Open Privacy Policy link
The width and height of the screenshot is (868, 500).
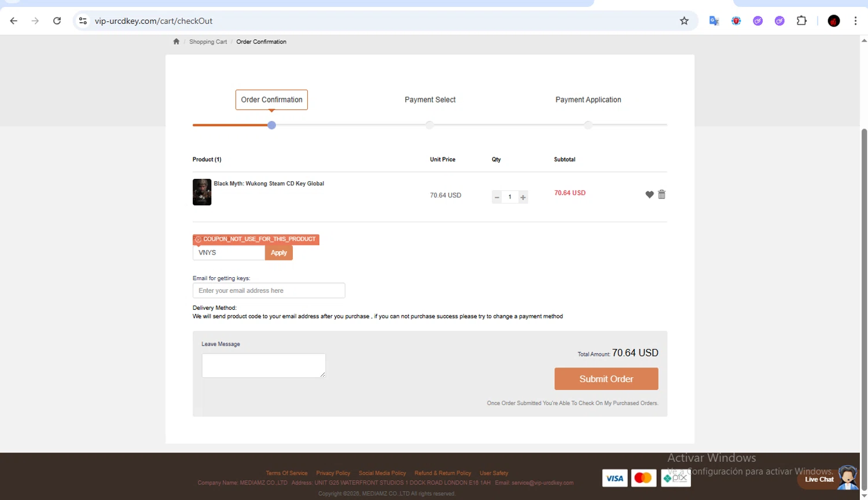[x=333, y=473]
